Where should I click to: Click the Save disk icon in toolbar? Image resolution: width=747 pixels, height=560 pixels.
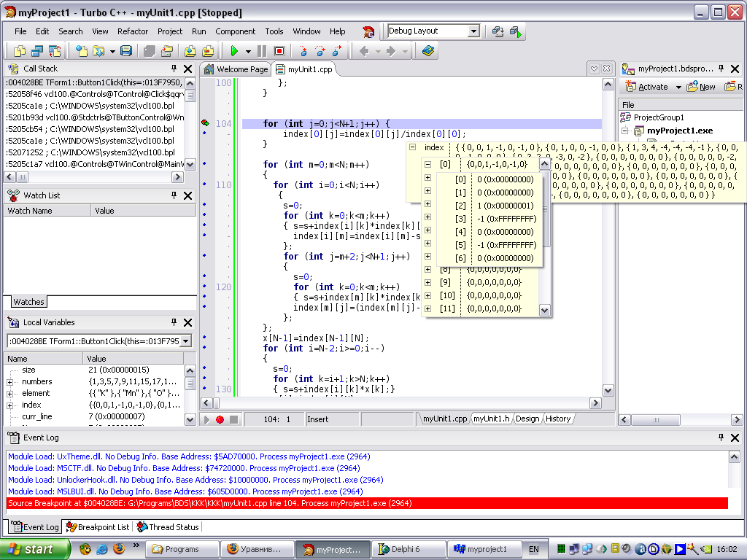126,51
